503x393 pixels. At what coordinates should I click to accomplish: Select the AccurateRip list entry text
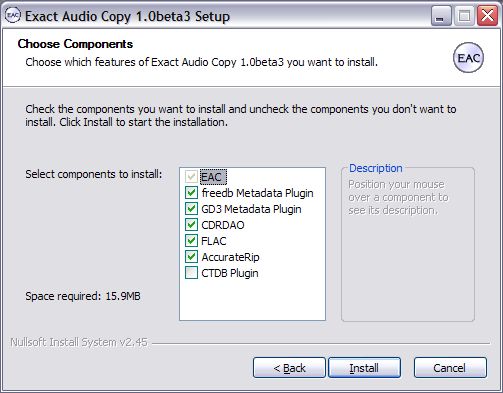[x=230, y=257]
